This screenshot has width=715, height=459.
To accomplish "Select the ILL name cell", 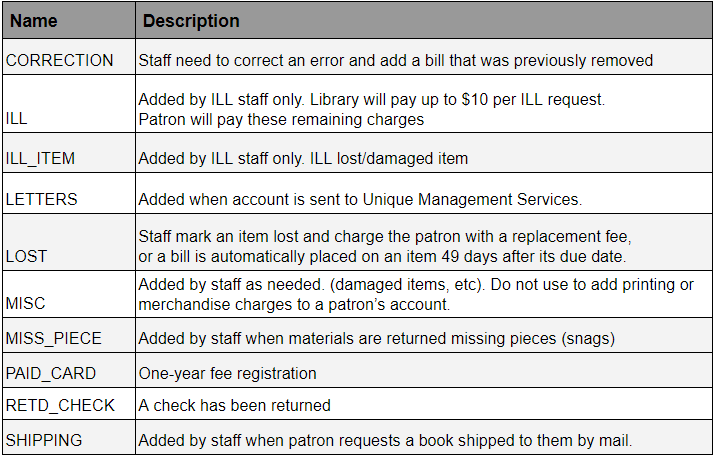I will pyautogui.click(x=17, y=119).
